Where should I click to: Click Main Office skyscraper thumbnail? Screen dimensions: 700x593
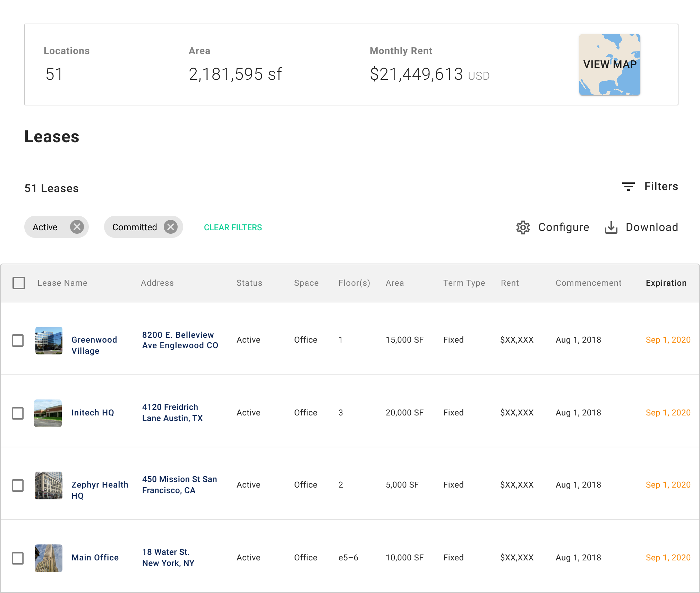coord(49,558)
